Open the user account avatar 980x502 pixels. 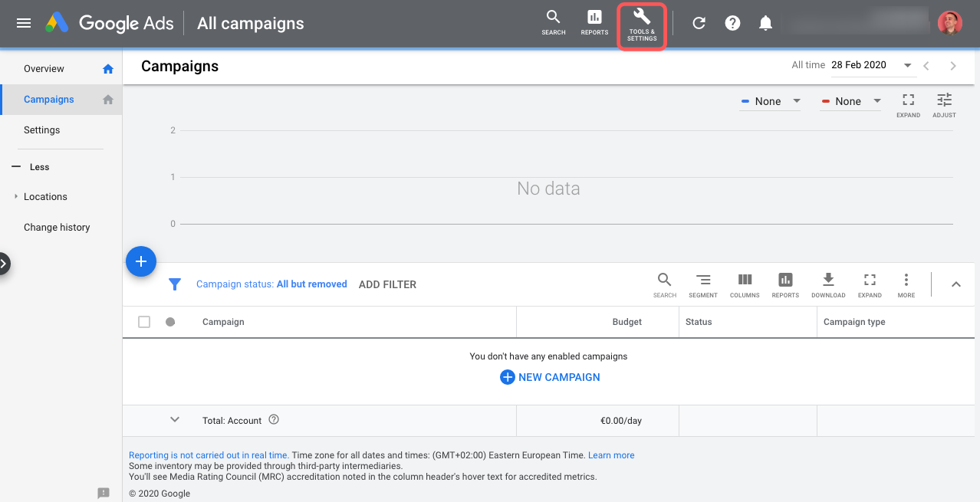coord(950,22)
